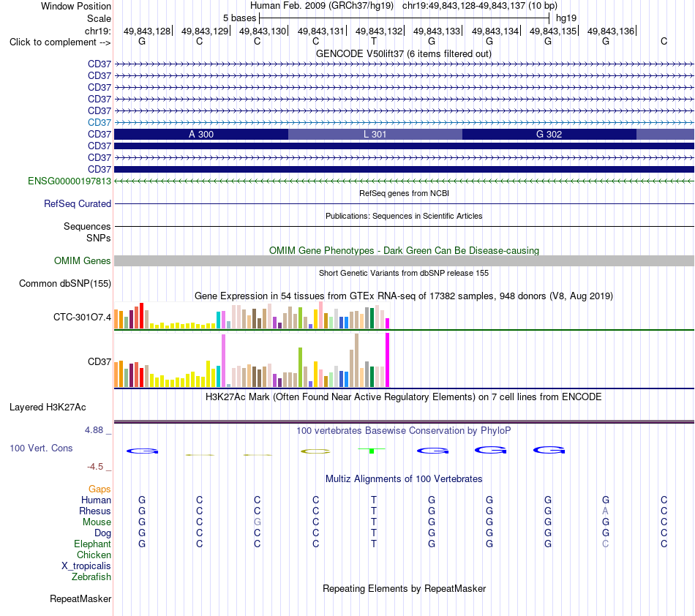695x616 pixels.
Task: Click the 4.88 PhyloP scale value
Action: point(94,430)
